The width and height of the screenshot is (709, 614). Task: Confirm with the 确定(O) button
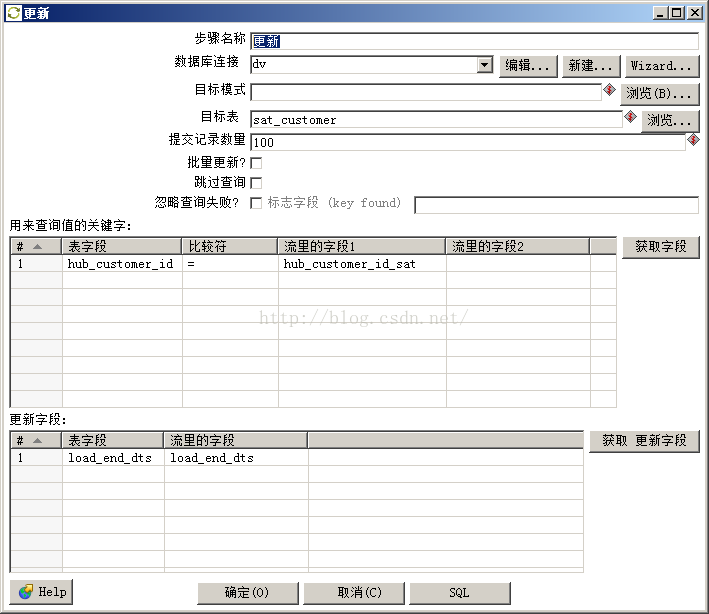248,593
